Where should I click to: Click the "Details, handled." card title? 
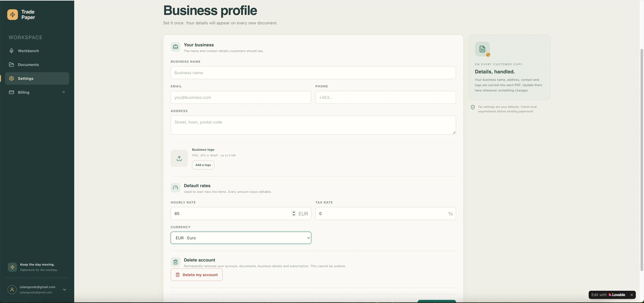(495, 72)
